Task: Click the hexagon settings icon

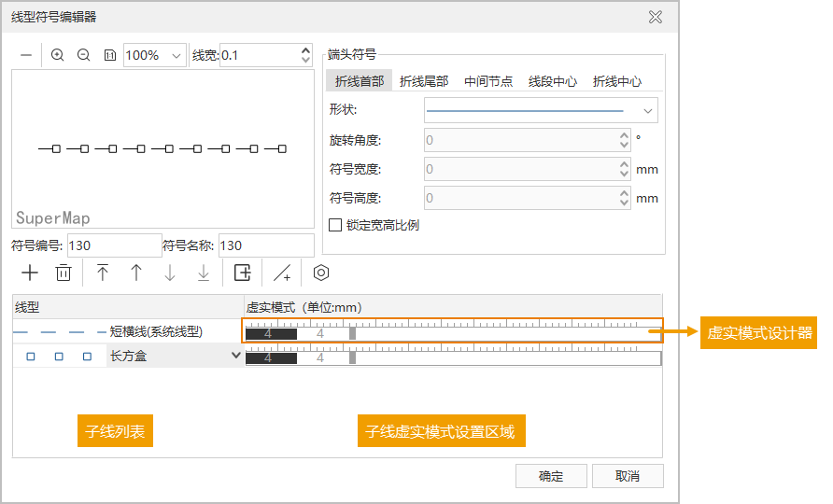Action: (321, 273)
